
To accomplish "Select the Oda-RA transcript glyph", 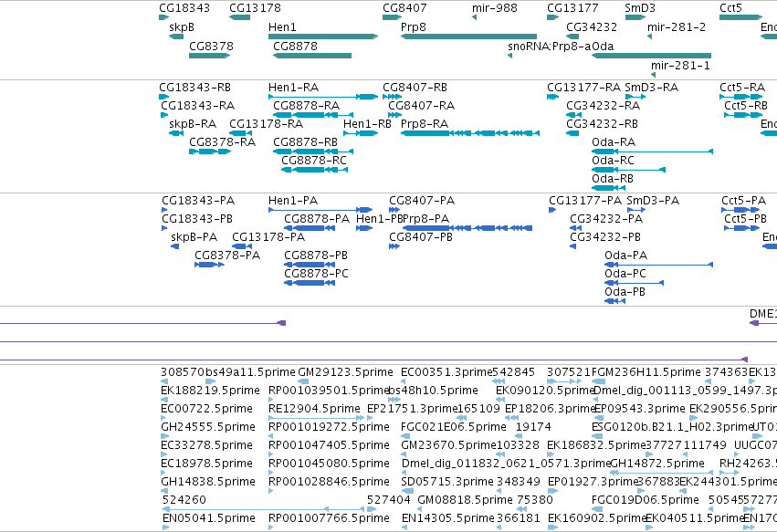I will 652,151.
